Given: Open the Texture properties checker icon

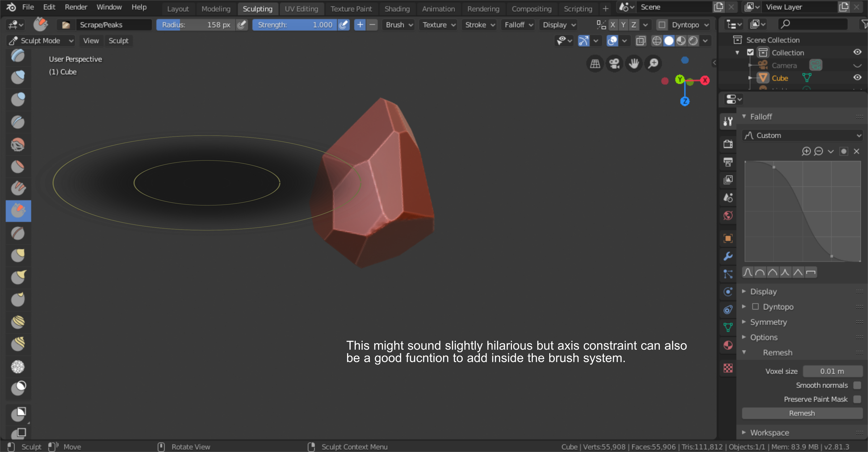Looking at the screenshot, I should pos(728,368).
